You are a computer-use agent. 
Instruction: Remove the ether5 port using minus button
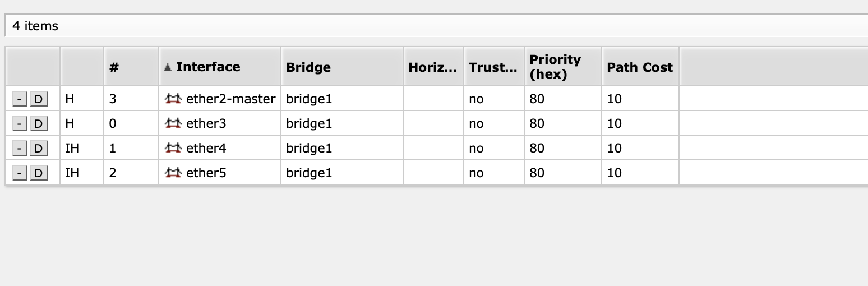pos(20,173)
